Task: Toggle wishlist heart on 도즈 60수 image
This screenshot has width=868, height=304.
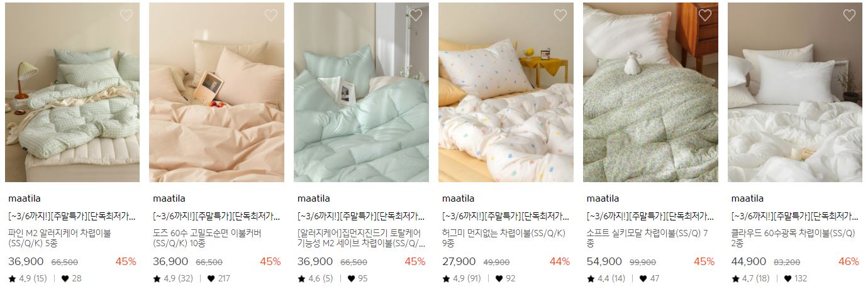Action: pyautogui.click(x=271, y=16)
